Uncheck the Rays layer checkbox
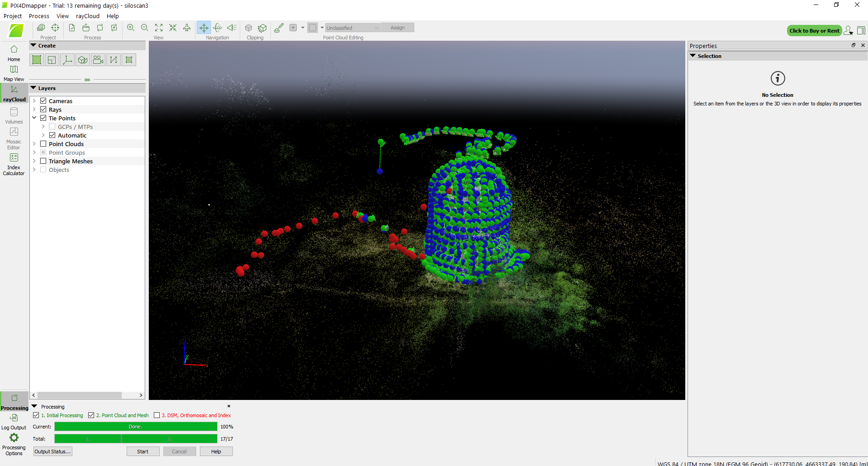Viewport: 868px width, 466px height. coord(43,109)
